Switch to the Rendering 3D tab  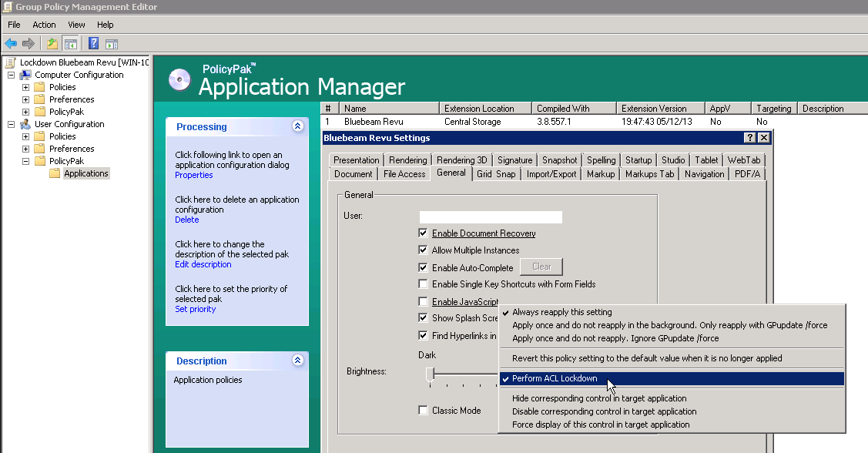click(x=461, y=160)
